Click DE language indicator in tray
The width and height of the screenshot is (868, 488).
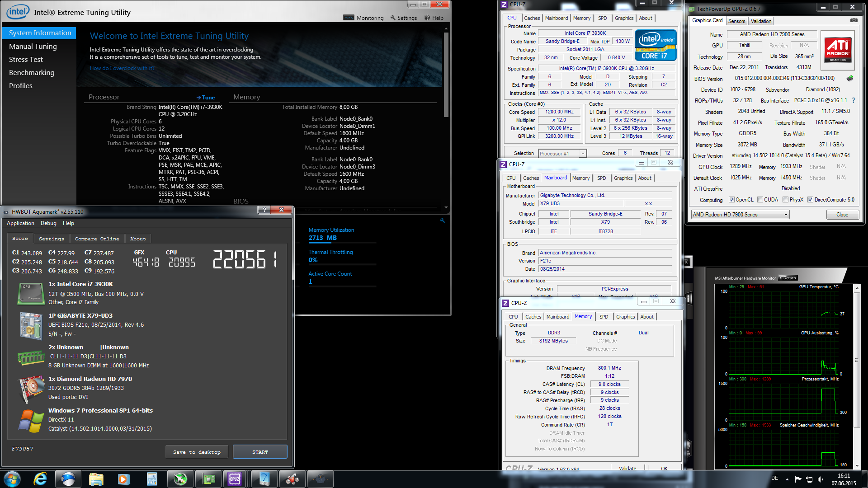coord(775,478)
